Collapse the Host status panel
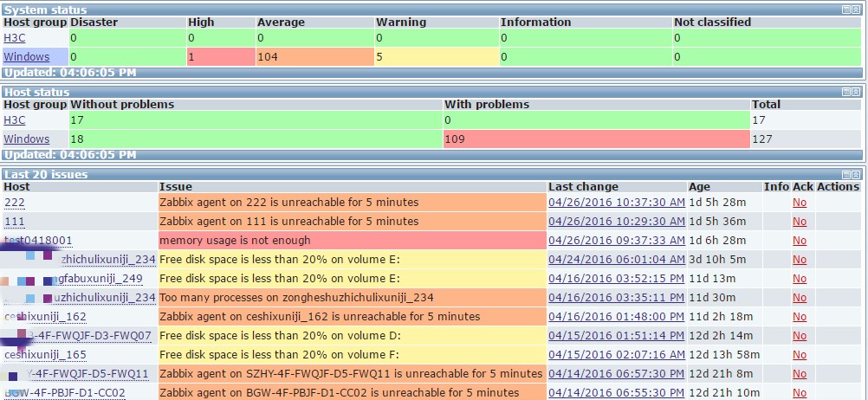 858,91
